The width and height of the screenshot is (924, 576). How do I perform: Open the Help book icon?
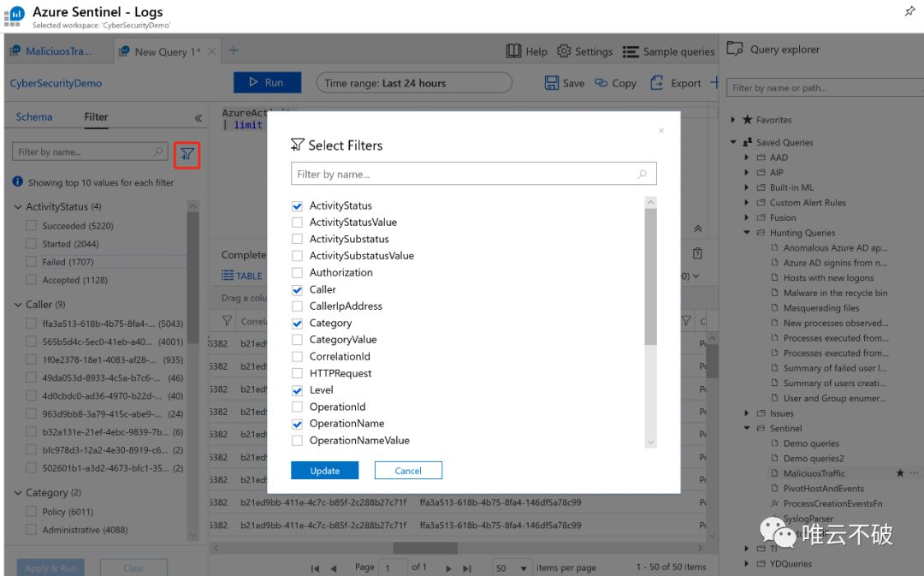coord(514,51)
